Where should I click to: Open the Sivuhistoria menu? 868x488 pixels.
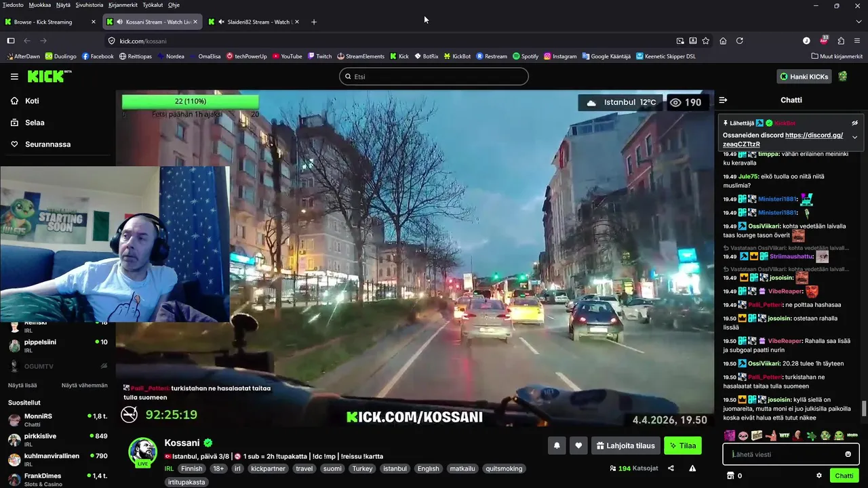point(90,5)
